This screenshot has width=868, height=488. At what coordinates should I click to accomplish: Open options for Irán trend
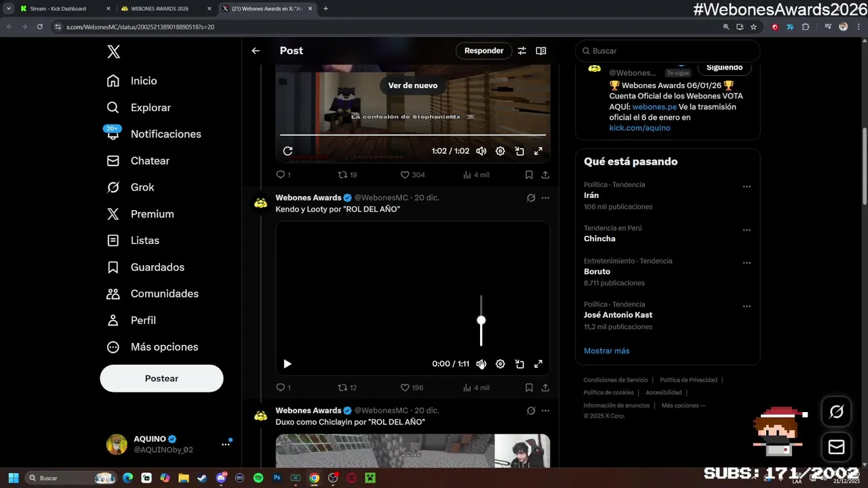pyautogui.click(x=747, y=186)
